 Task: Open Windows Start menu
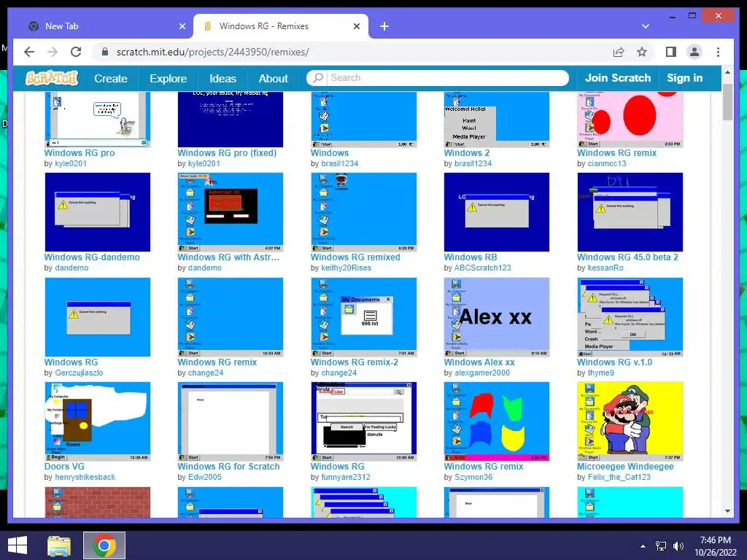18,545
